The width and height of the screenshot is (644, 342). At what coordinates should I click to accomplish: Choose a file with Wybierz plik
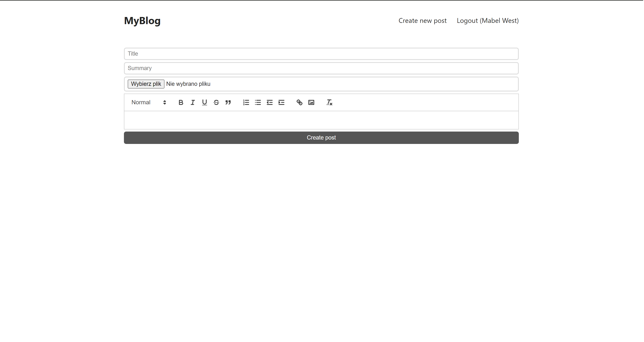[x=146, y=84]
